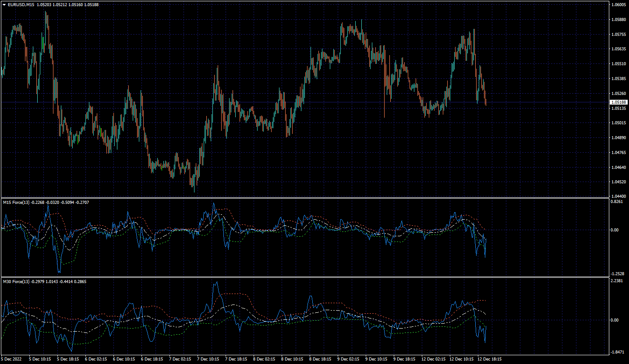The width and height of the screenshot is (629, 364).
Task: Click the 1.04640 price scale value
Action: click(619, 168)
